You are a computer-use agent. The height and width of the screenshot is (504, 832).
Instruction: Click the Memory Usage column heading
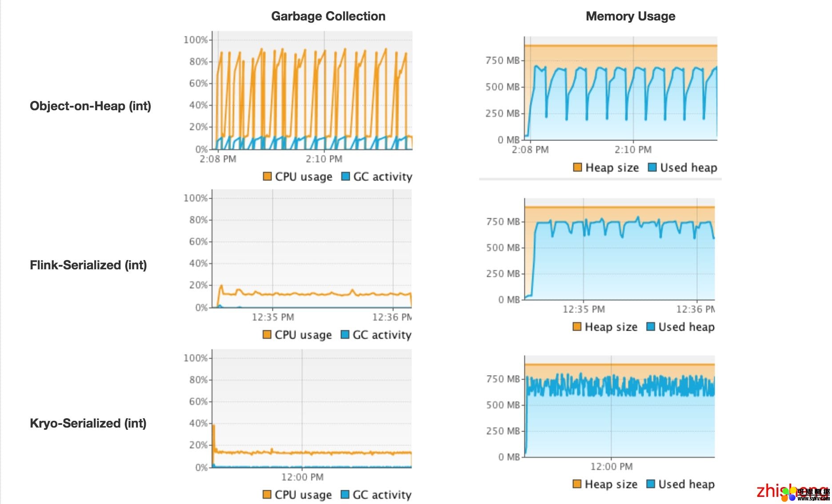(x=630, y=16)
